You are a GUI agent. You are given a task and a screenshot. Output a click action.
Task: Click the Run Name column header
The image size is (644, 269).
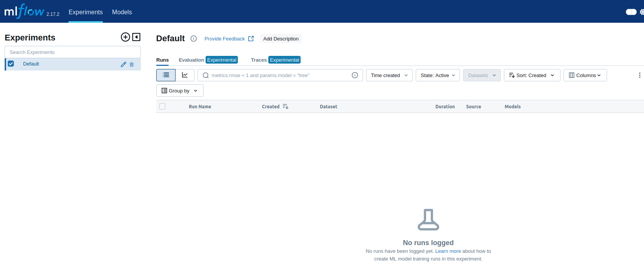200,106
